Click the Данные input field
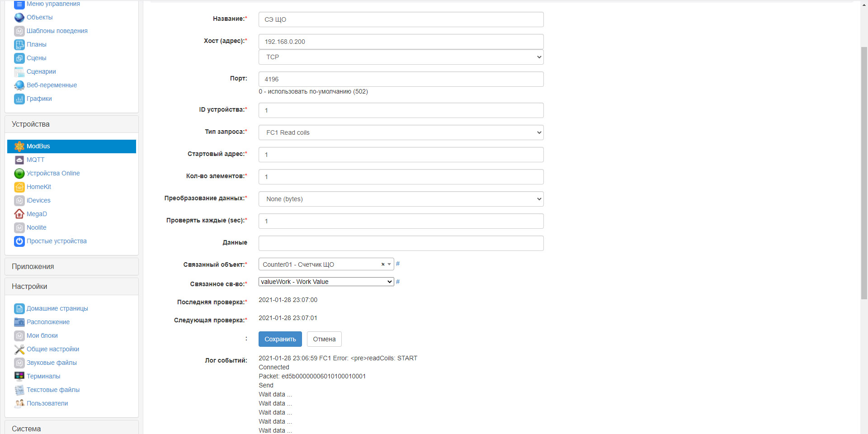The height and width of the screenshot is (434, 868). pyautogui.click(x=401, y=243)
